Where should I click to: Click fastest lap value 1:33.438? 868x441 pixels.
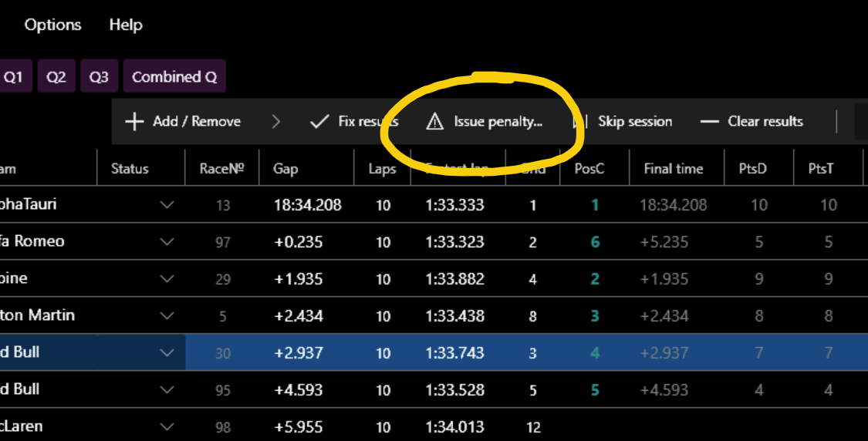(x=454, y=316)
